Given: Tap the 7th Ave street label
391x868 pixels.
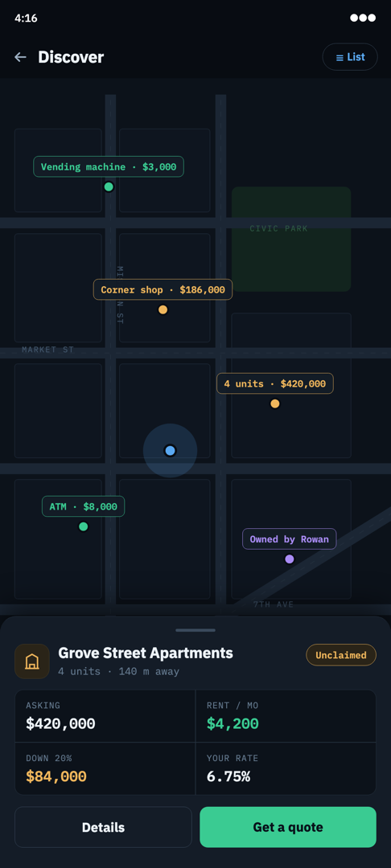Looking at the screenshot, I should (x=274, y=604).
